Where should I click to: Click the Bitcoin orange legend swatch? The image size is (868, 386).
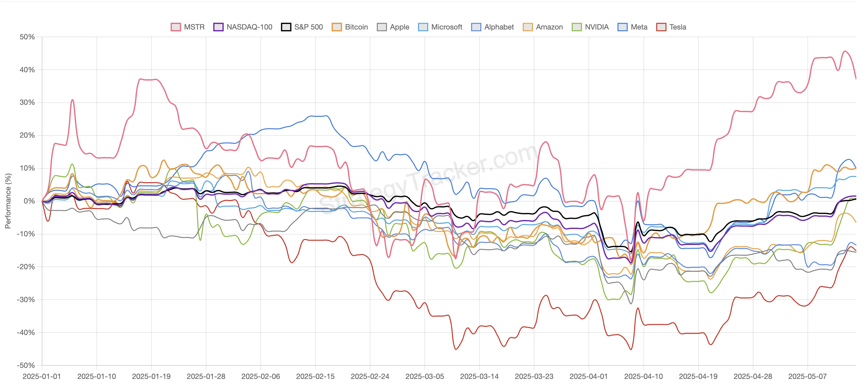click(337, 27)
